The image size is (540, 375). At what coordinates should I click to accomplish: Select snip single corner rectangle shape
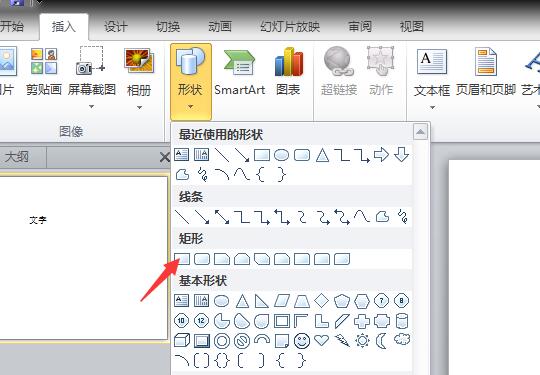pos(222,259)
